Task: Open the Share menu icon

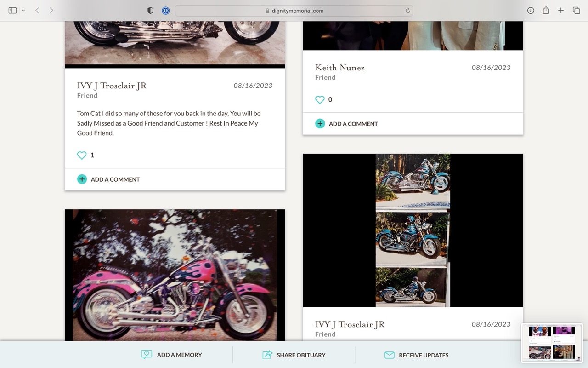Action: point(546,10)
